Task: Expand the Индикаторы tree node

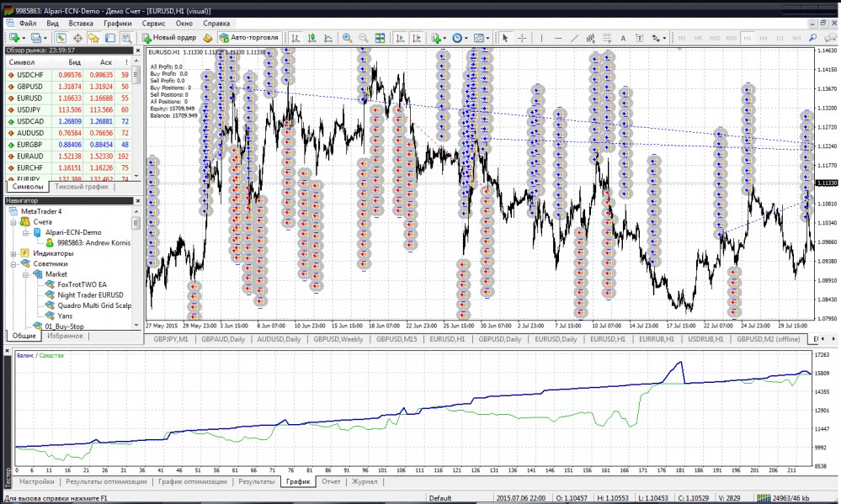Action: click(14, 253)
